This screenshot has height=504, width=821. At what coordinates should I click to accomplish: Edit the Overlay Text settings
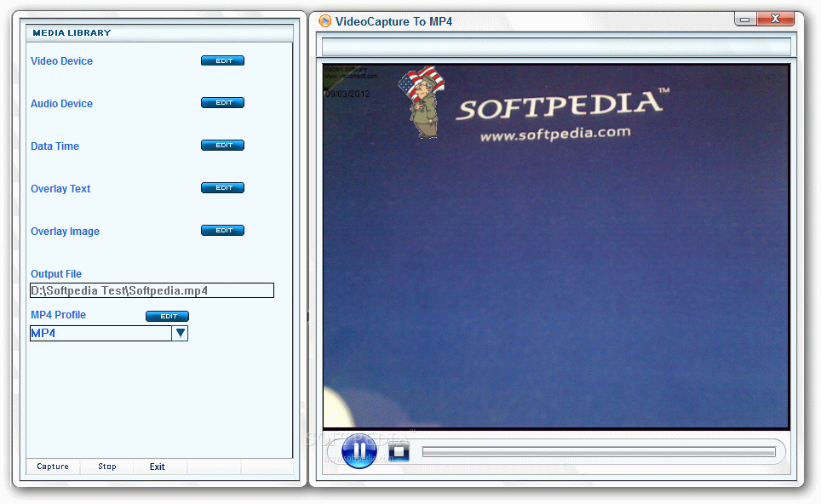pyautogui.click(x=222, y=187)
